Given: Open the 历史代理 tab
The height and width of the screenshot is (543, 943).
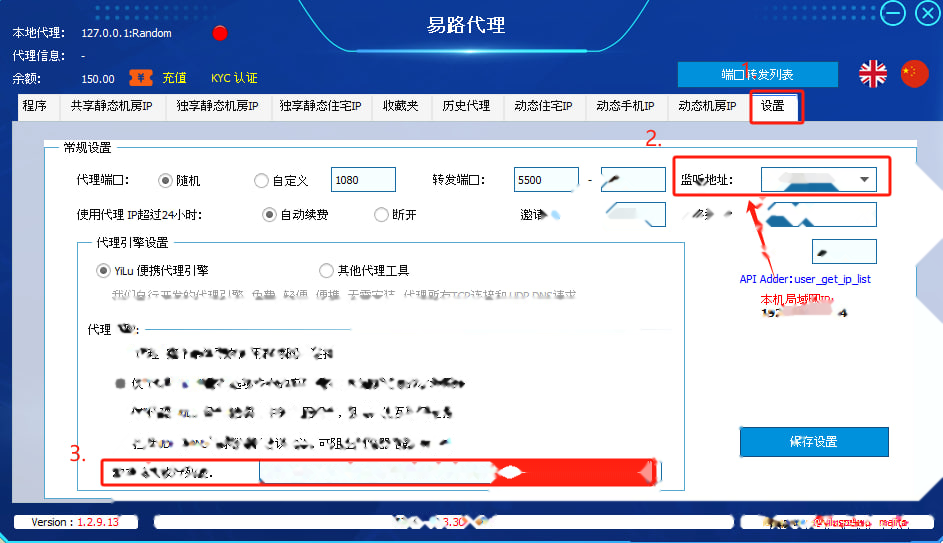Looking at the screenshot, I should coord(466,106).
